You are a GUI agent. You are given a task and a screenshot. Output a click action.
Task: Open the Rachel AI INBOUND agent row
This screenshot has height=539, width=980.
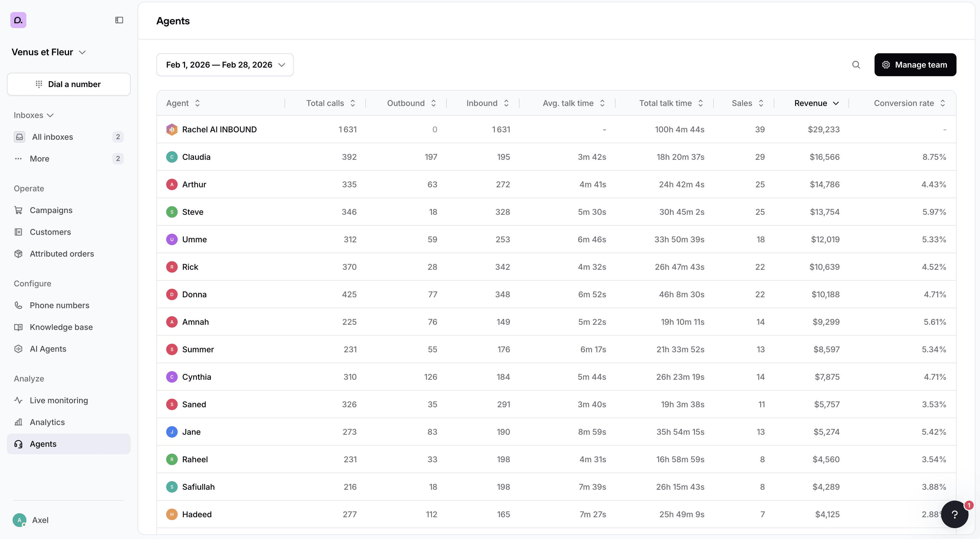tap(219, 130)
